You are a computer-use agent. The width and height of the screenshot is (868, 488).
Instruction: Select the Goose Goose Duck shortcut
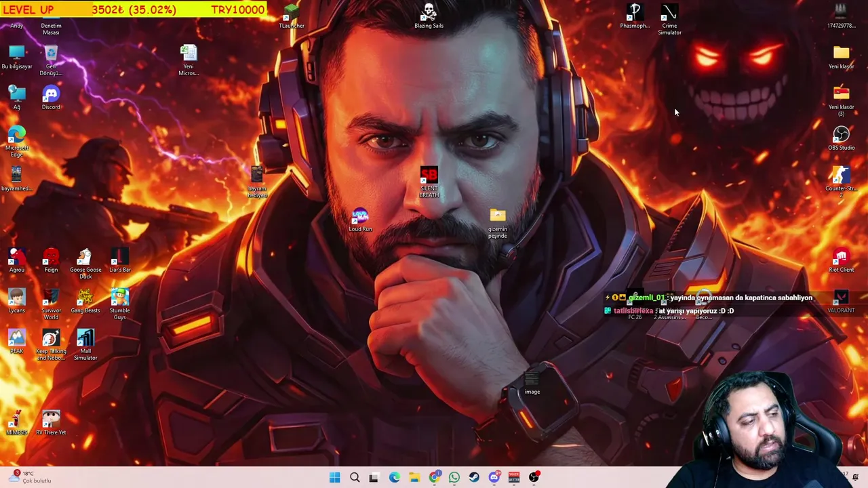click(x=85, y=264)
